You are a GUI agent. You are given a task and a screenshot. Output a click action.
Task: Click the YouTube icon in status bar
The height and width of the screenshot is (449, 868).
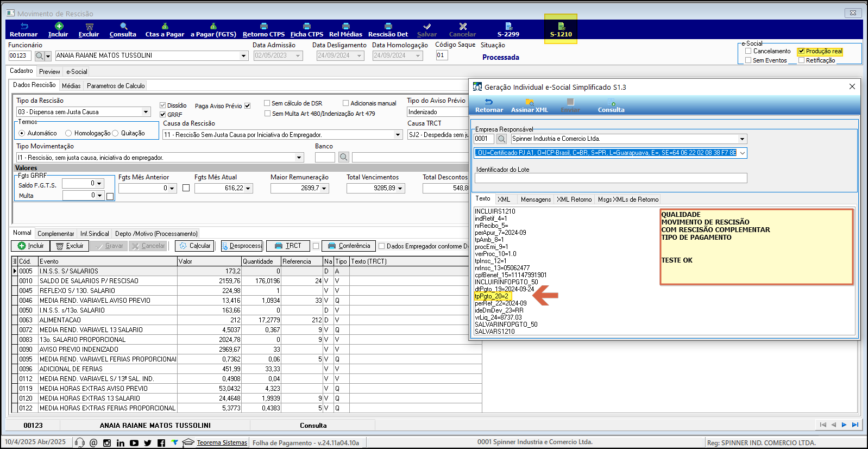click(134, 443)
